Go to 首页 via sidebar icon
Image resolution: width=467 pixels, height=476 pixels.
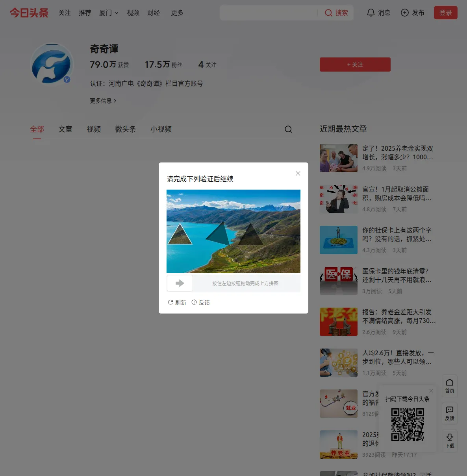(450, 386)
